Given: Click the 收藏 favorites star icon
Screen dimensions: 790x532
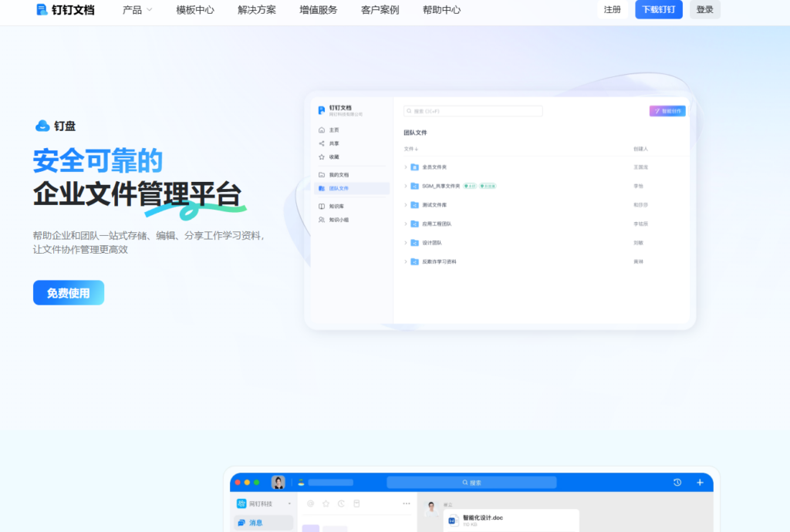Looking at the screenshot, I should (x=322, y=156).
